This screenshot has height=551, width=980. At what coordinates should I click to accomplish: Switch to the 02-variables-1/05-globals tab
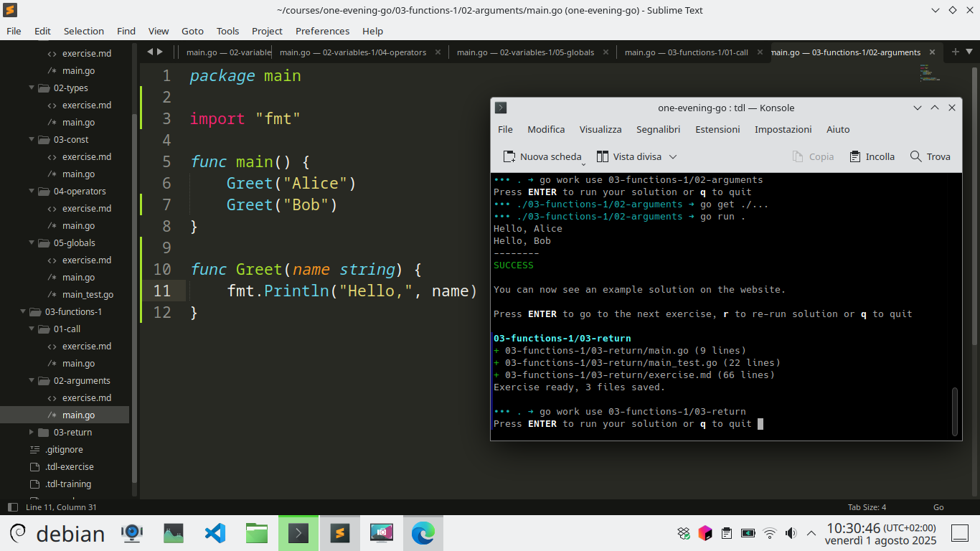click(525, 52)
